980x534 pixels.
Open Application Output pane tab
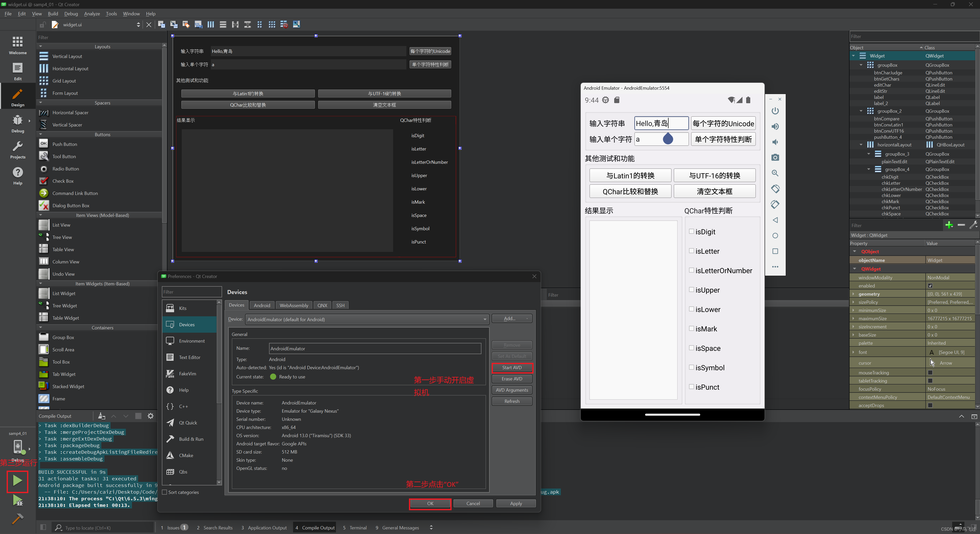click(x=264, y=528)
